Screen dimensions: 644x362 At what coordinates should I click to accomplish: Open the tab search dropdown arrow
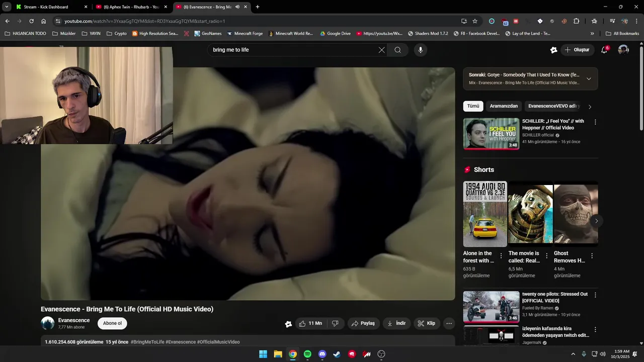7,7
